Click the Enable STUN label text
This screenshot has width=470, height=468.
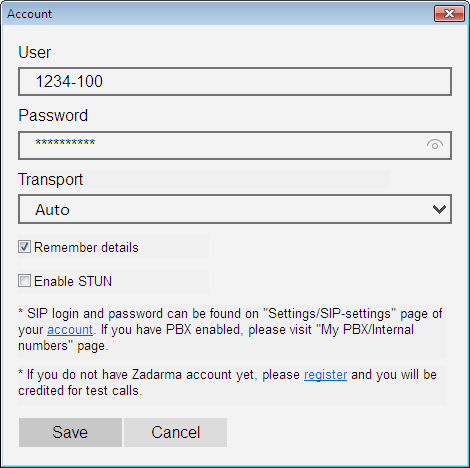coord(73,281)
